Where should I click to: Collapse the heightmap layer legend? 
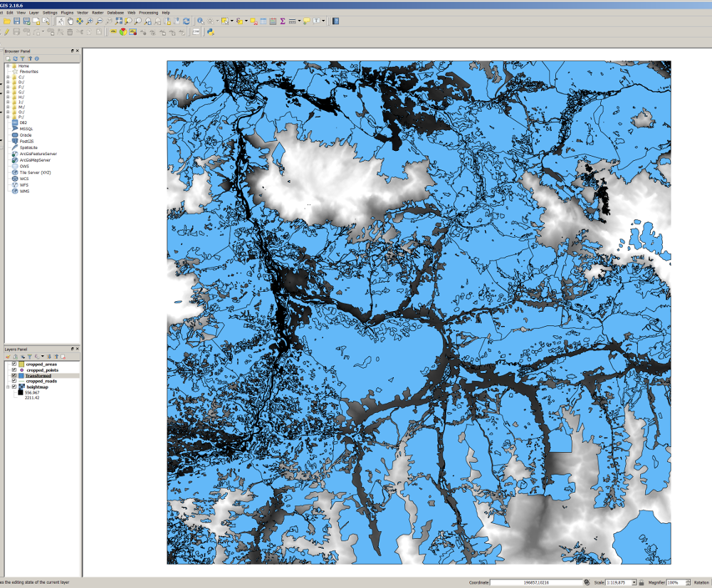[x=8, y=387]
